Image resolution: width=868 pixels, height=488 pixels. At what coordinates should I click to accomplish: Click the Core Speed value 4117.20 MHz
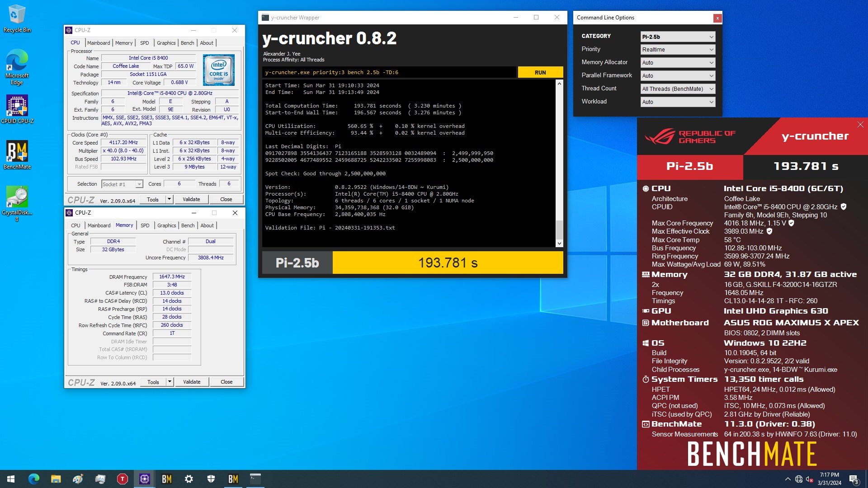click(123, 143)
